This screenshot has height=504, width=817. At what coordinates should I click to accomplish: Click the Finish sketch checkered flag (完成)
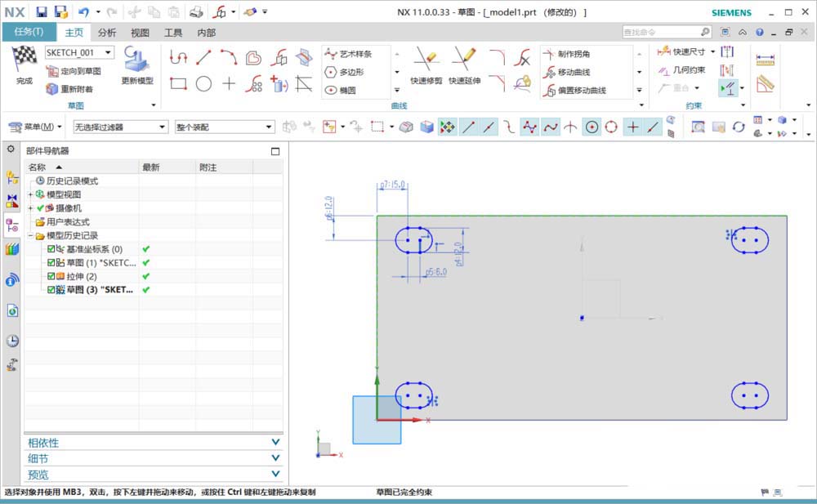click(25, 65)
